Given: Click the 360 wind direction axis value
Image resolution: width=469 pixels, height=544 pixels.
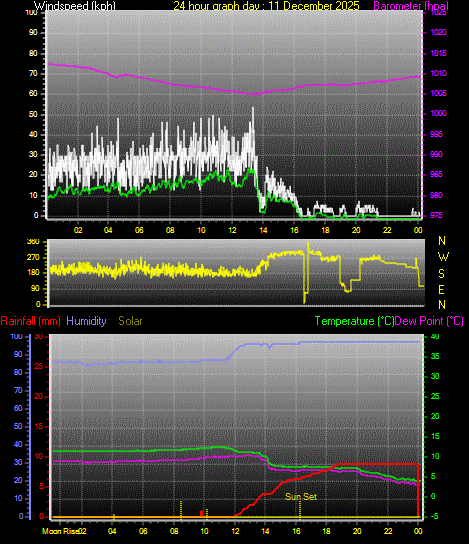Looking at the screenshot, I should 33,242.
